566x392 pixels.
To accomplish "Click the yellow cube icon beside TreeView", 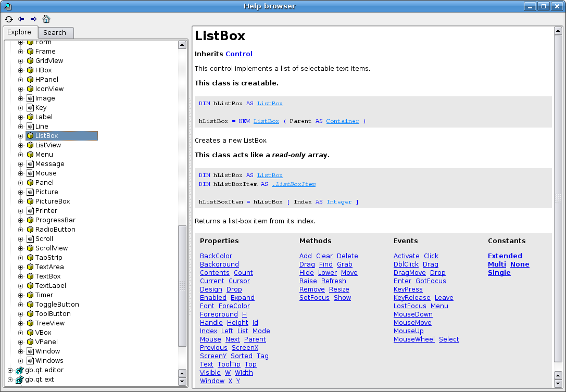I will 30,324.
